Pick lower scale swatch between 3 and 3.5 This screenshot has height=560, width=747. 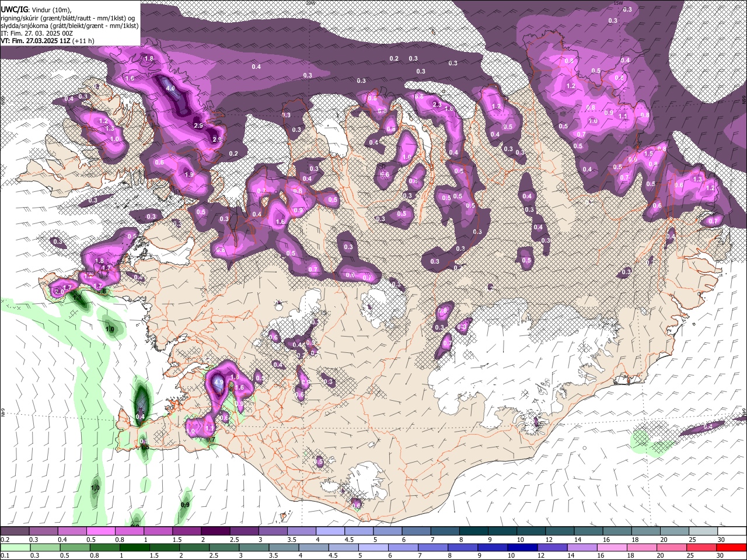pos(253,547)
